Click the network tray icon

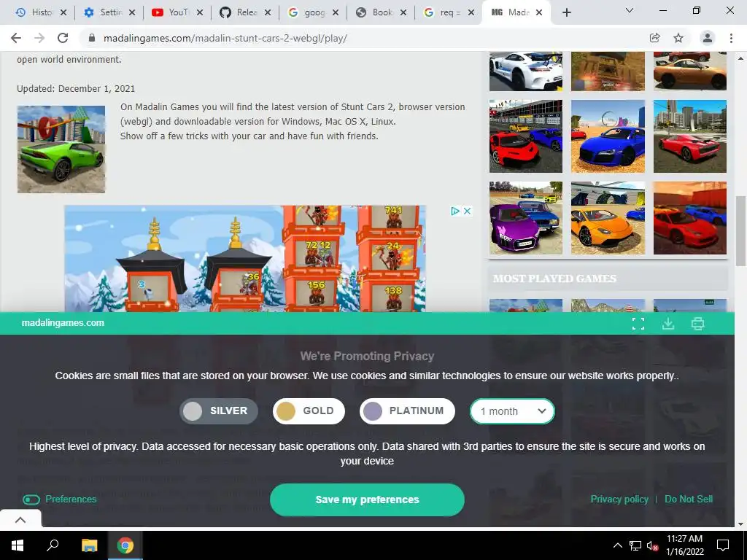point(635,545)
